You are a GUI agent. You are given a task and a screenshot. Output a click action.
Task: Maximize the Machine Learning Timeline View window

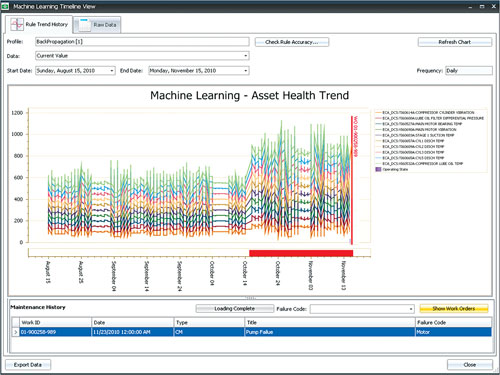point(482,6)
